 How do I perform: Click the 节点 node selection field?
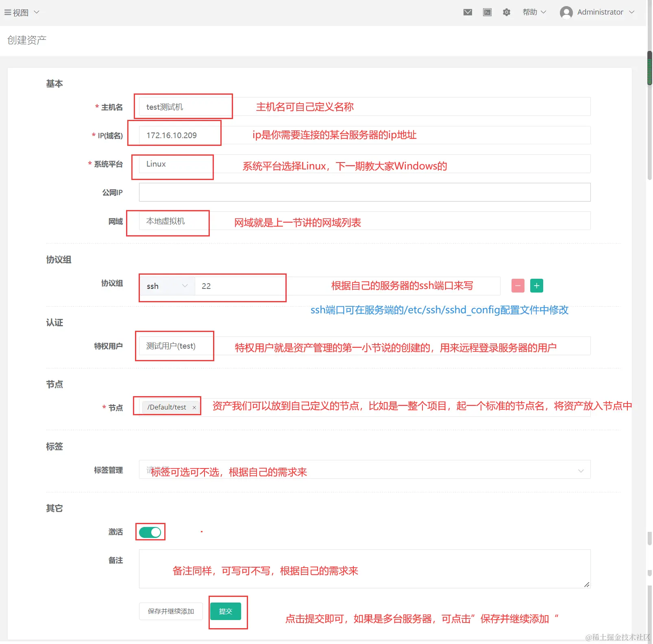(365, 408)
